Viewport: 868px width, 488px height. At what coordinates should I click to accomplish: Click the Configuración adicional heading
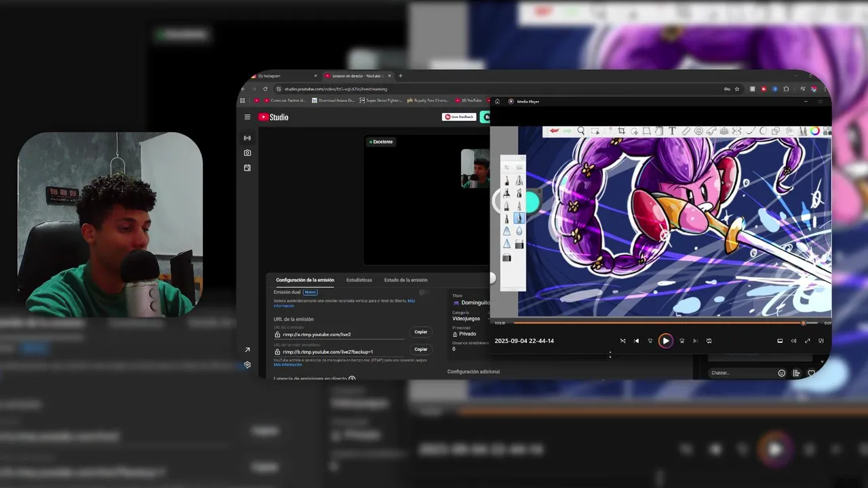click(473, 371)
